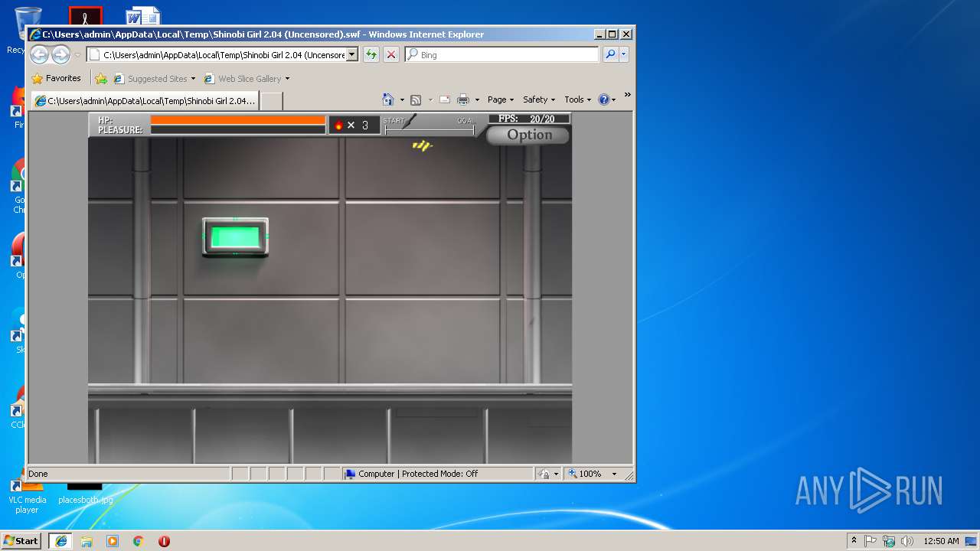Click the IE Forward arrow button
The height and width of the screenshot is (551, 980).
click(x=60, y=54)
